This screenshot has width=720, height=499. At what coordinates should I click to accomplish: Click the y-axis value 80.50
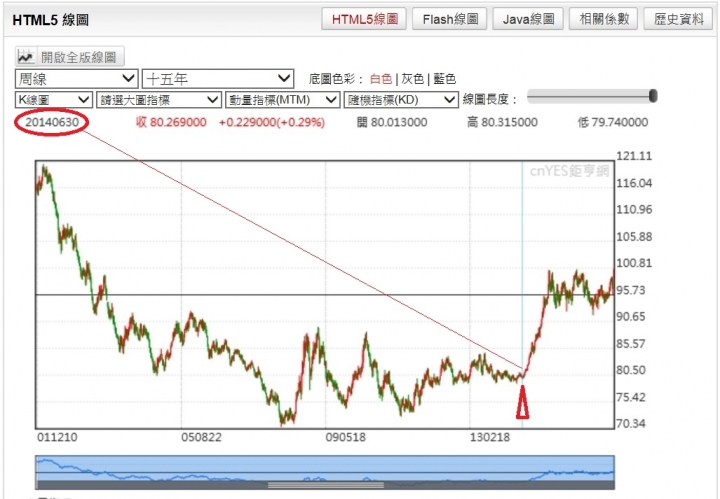click(631, 370)
